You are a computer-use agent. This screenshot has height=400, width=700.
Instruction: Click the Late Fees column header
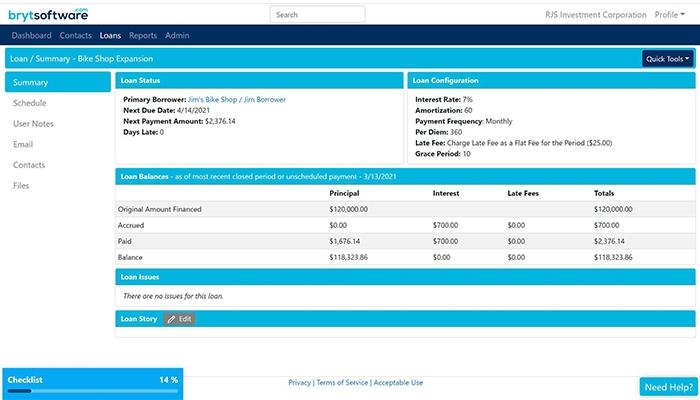coord(523,193)
